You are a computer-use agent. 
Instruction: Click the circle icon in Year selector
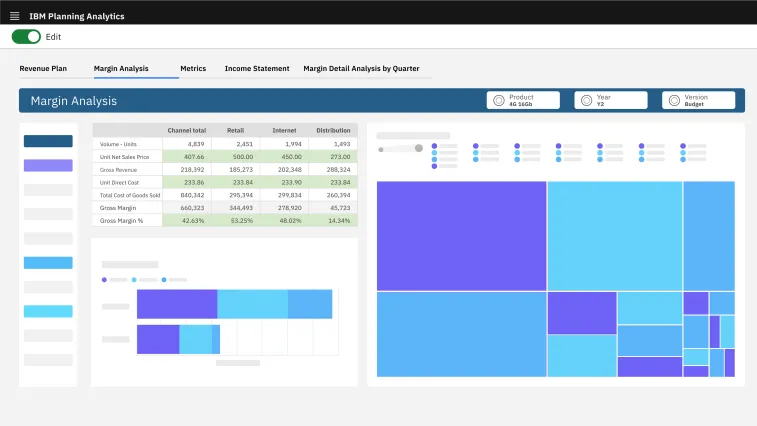pyautogui.click(x=586, y=100)
